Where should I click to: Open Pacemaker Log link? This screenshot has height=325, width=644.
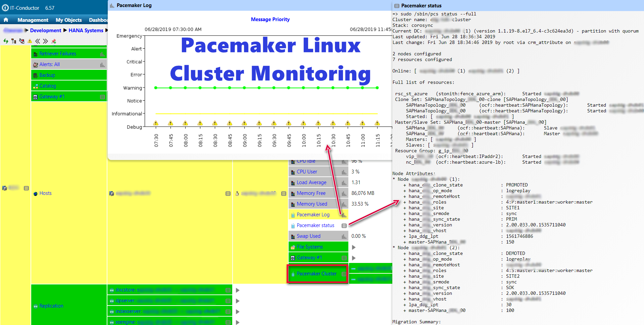coord(313,215)
